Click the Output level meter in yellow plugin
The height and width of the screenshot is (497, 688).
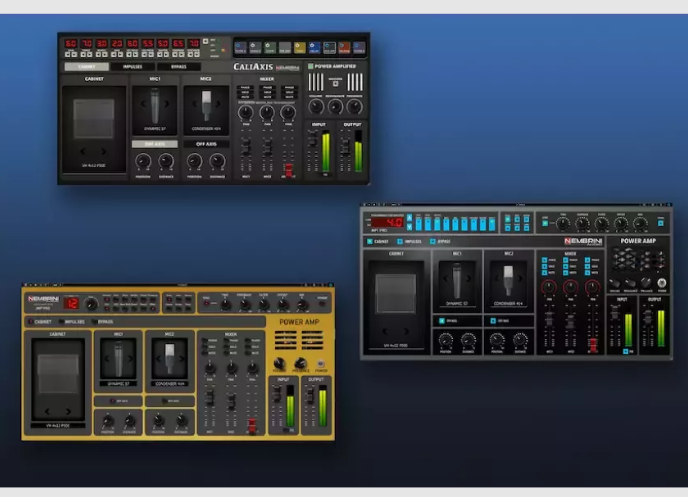coord(322,408)
